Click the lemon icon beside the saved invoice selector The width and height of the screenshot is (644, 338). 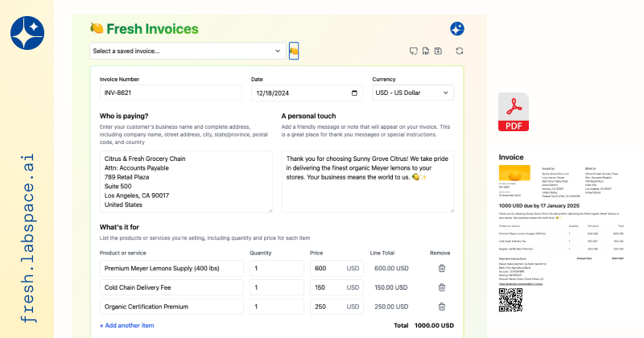pos(294,51)
